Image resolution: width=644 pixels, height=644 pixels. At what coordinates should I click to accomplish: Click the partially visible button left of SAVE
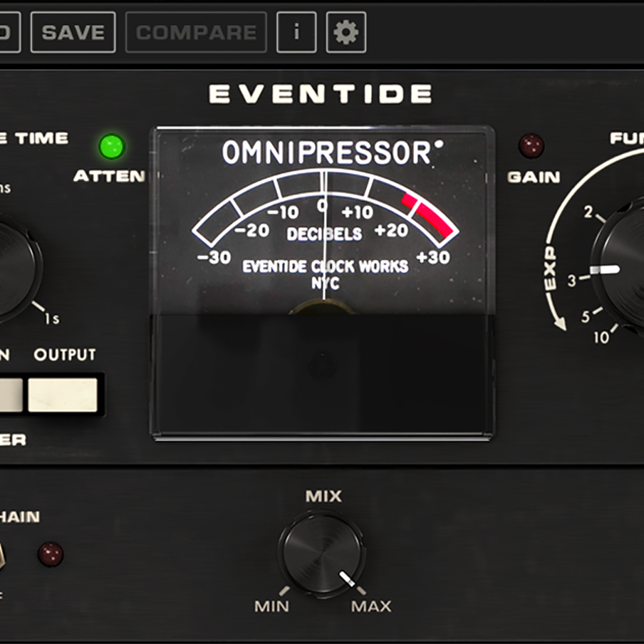[x=7, y=32]
